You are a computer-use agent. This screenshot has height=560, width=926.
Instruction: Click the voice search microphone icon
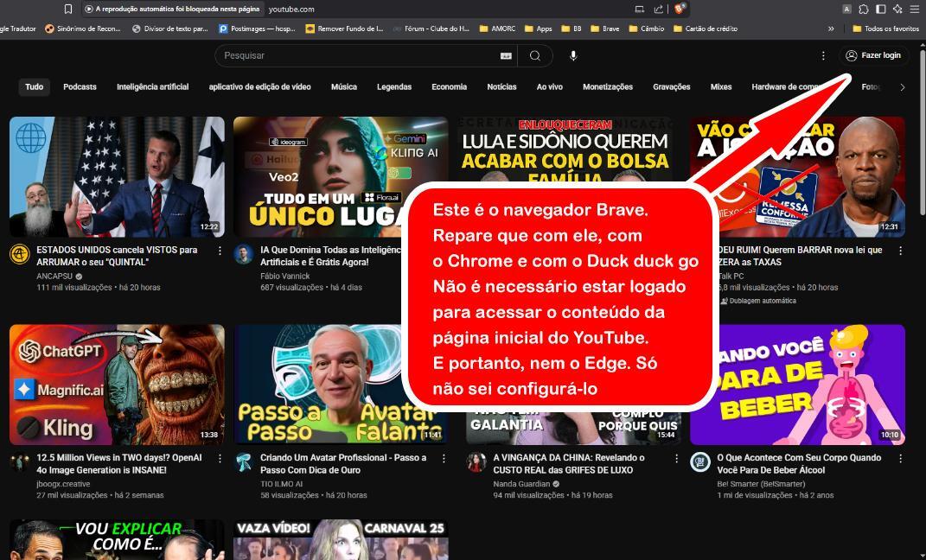pyautogui.click(x=573, y=55)
